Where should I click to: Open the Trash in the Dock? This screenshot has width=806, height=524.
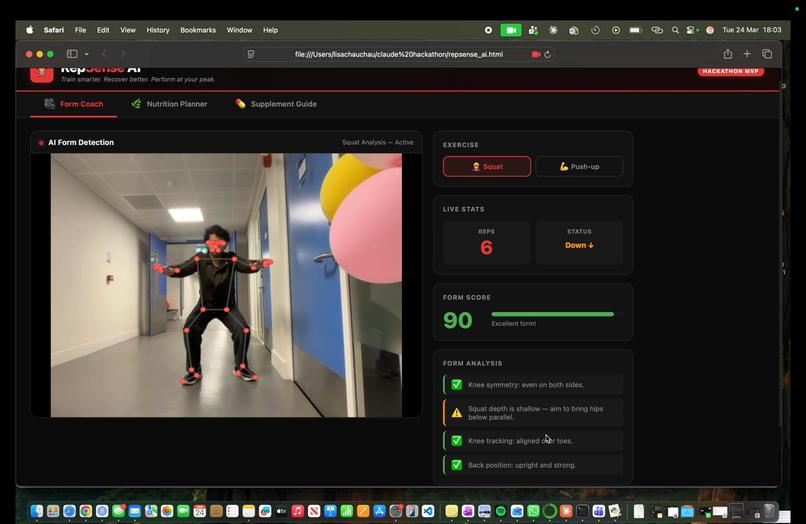point(770,510)
